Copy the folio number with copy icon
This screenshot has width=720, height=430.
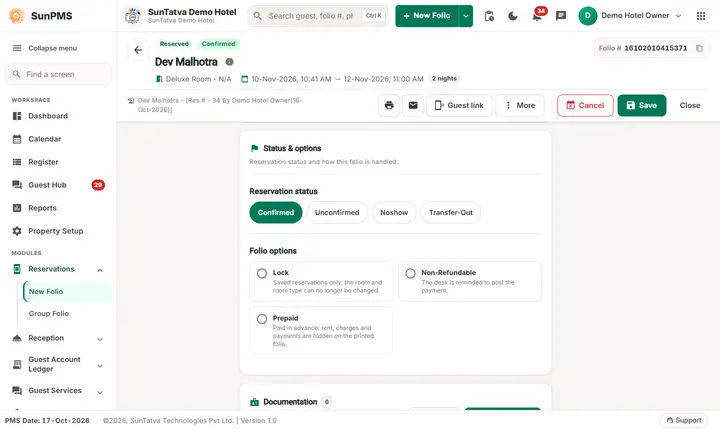(x=699, y=48)
